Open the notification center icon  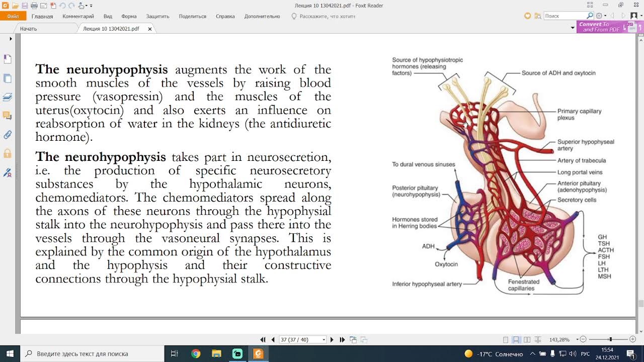[631, 354]
